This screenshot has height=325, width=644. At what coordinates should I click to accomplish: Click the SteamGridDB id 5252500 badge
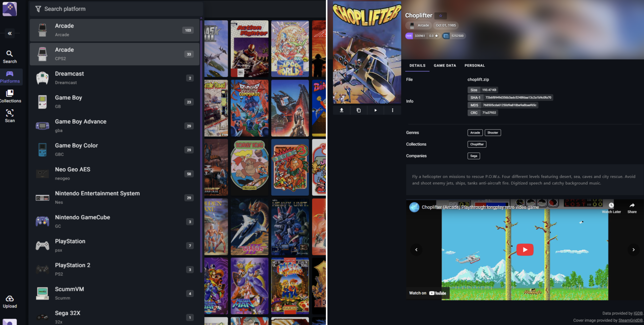click(454, 36)
